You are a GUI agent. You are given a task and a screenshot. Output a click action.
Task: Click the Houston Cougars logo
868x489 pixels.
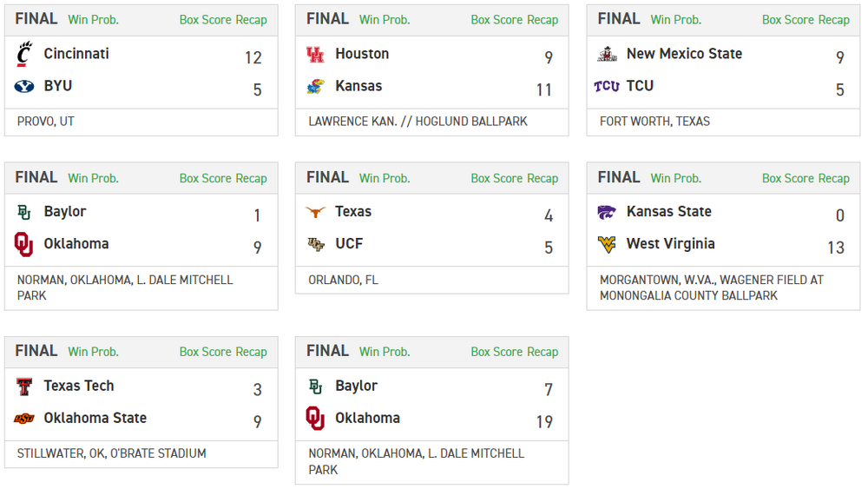click(315, 54)
